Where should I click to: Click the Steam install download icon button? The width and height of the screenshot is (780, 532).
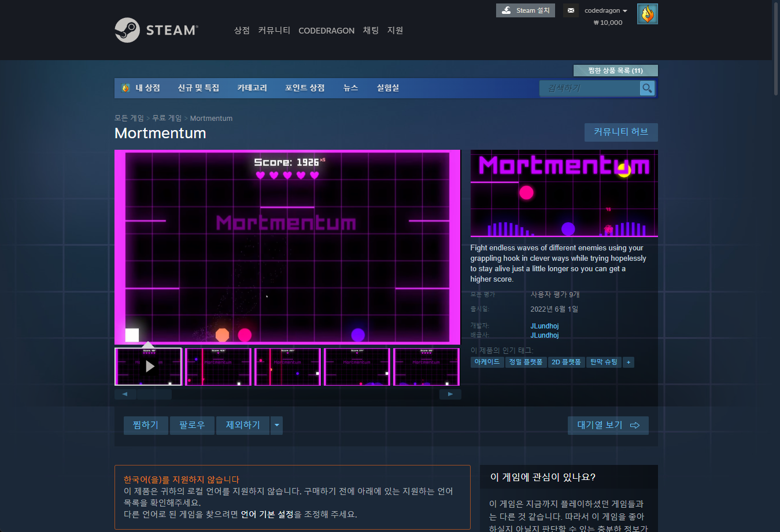(526, 10)
